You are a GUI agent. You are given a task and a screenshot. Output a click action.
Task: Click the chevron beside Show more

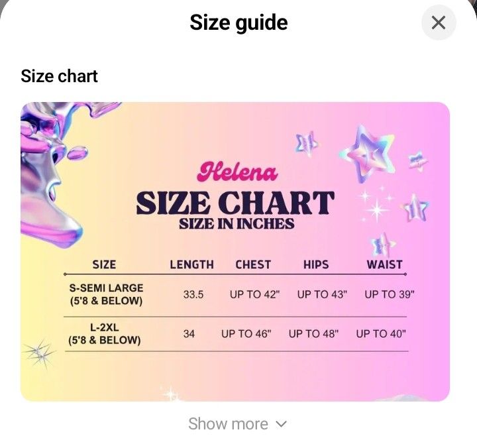282,424
